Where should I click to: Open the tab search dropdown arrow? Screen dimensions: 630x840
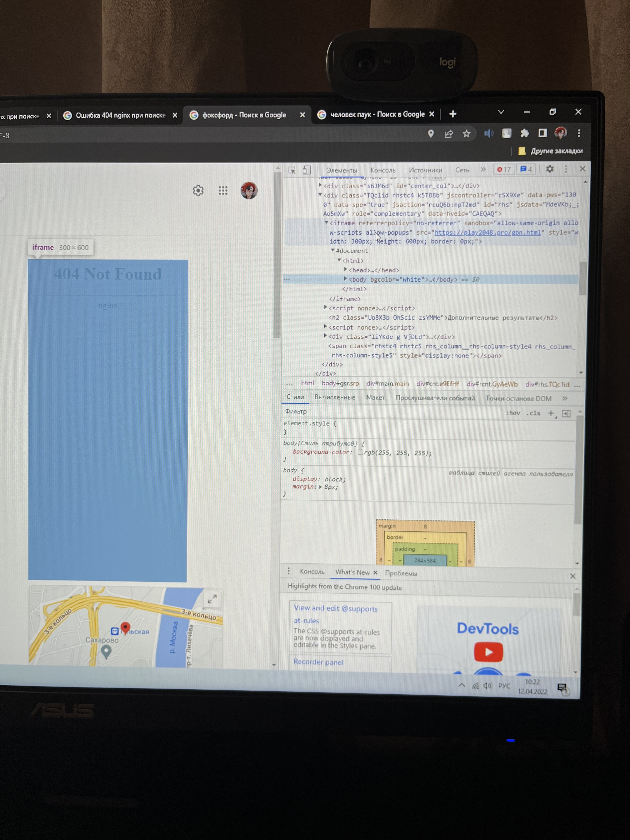click(x=501, y=112)
